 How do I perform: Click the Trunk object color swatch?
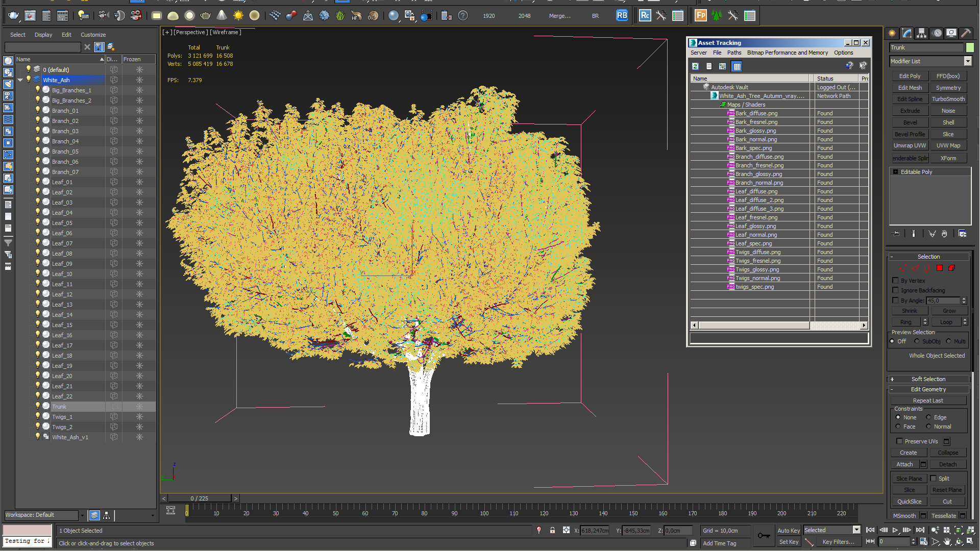970,47
